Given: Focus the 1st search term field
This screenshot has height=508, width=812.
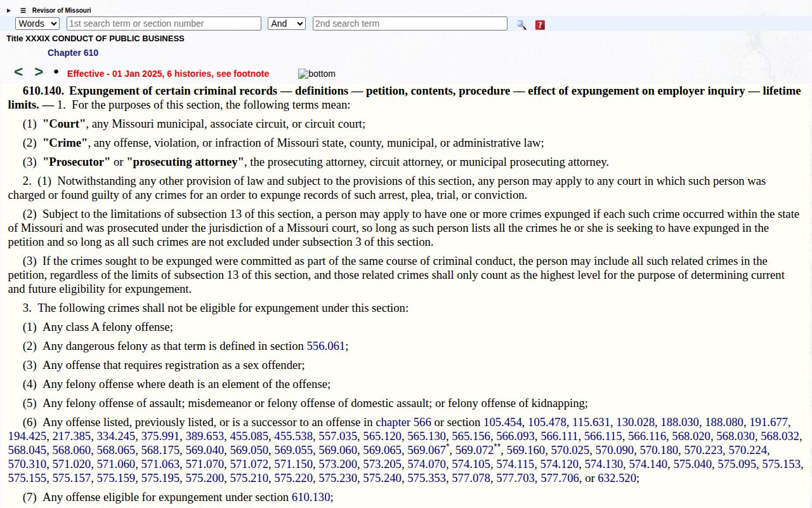Looking at the screenshot, I should click(x=164, y=23).
